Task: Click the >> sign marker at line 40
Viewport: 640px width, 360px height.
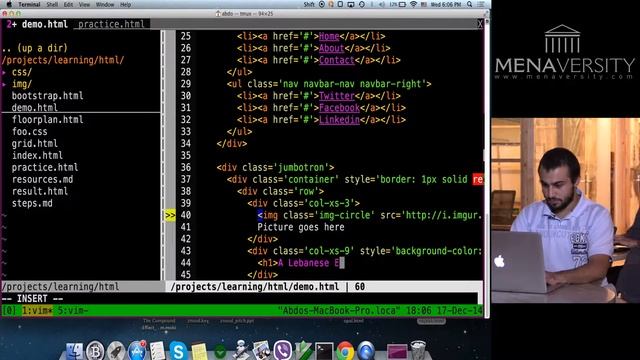Action: (170, 215)
